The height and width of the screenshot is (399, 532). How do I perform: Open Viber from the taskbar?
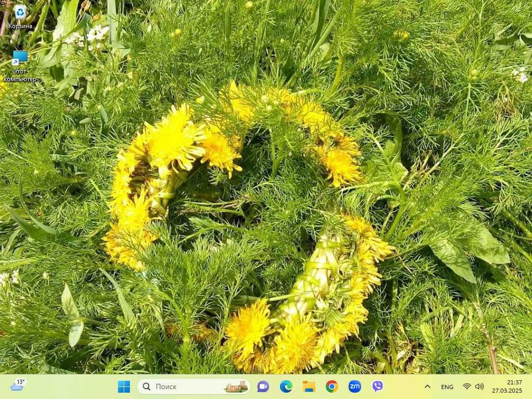[x=377, y=386]
